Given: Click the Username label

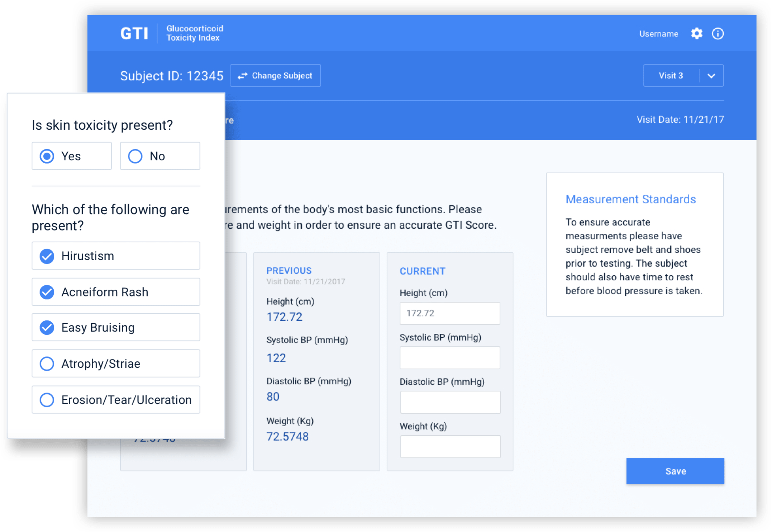Looking at the screenshot, I should [658, 34].
